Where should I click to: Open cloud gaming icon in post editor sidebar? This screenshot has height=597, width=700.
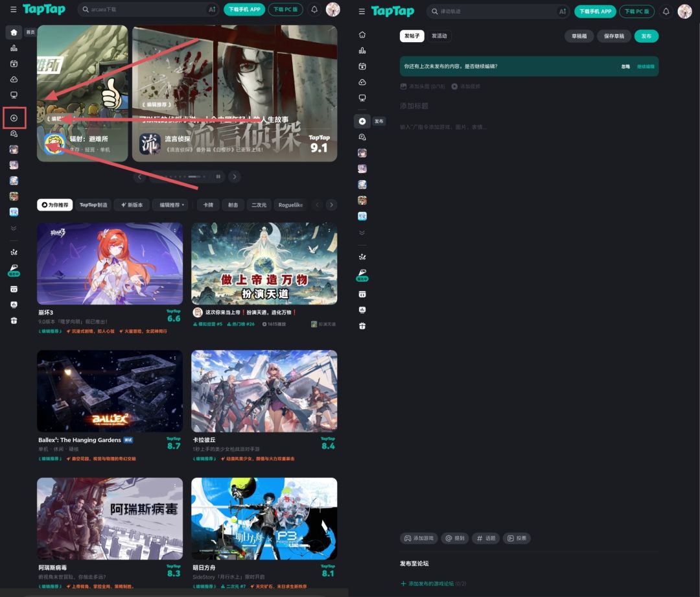pyautogui.click(x=362, y=82)
